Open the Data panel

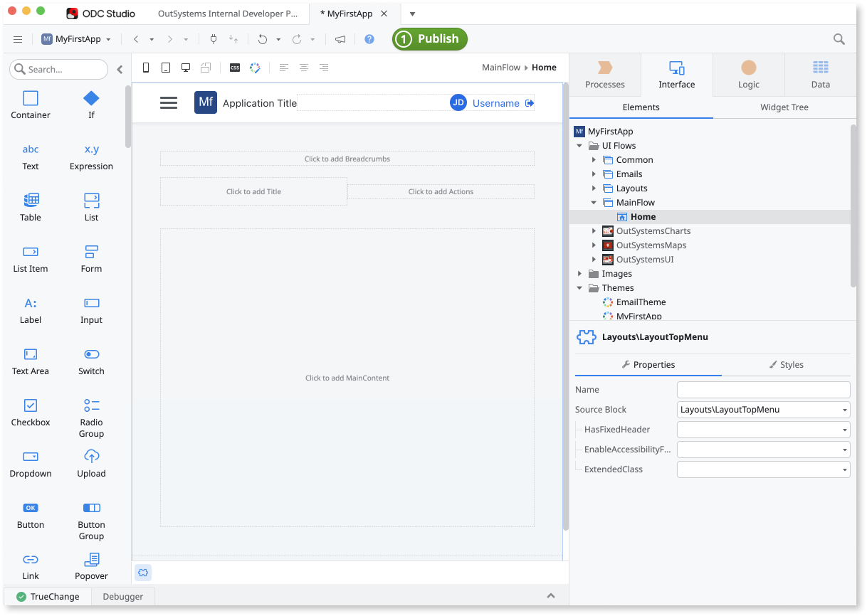point(820,74)
